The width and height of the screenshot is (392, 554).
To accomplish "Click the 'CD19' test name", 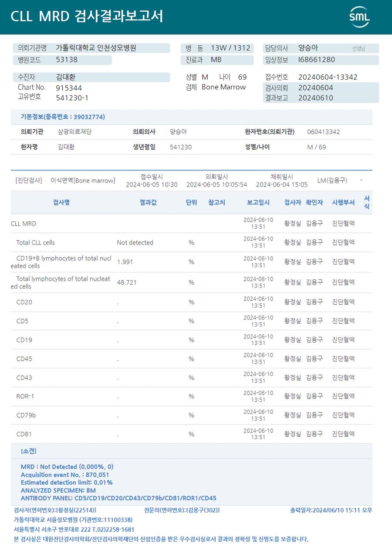I will (24, 340).
